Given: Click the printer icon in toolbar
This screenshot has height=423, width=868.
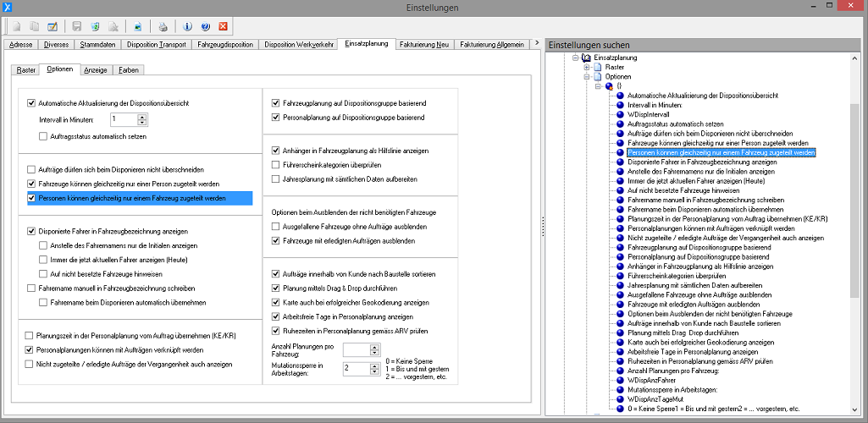Looking at the screenshot, I should tap(163, 27).
